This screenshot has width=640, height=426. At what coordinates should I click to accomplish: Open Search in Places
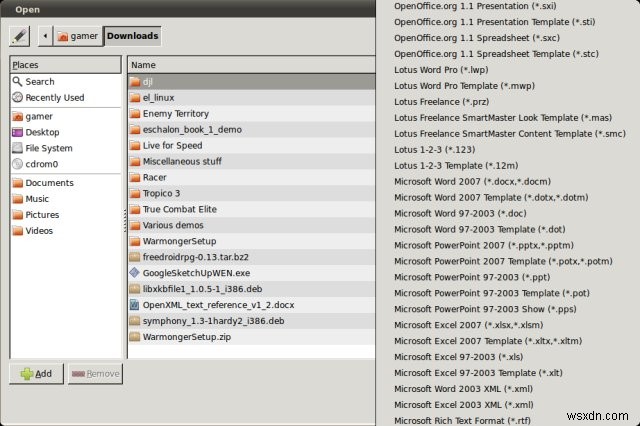(x=66, y=82)
